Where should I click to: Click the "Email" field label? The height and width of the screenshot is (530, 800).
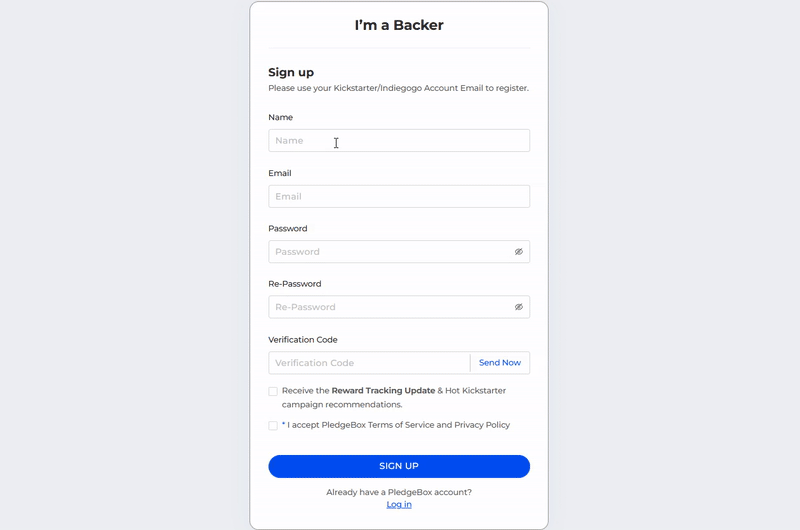pyautogui.click(x=280, y=174)
